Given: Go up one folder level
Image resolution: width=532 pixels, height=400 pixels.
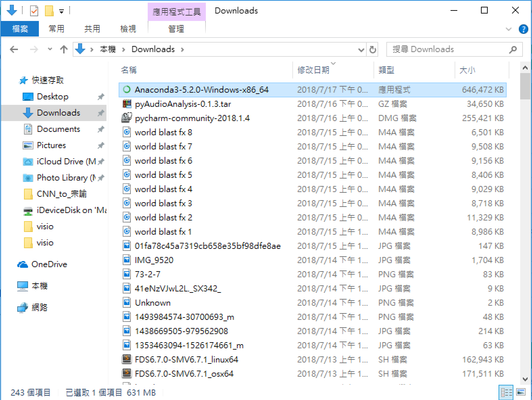Looking at the screenshot, I should tap(64, 50).
